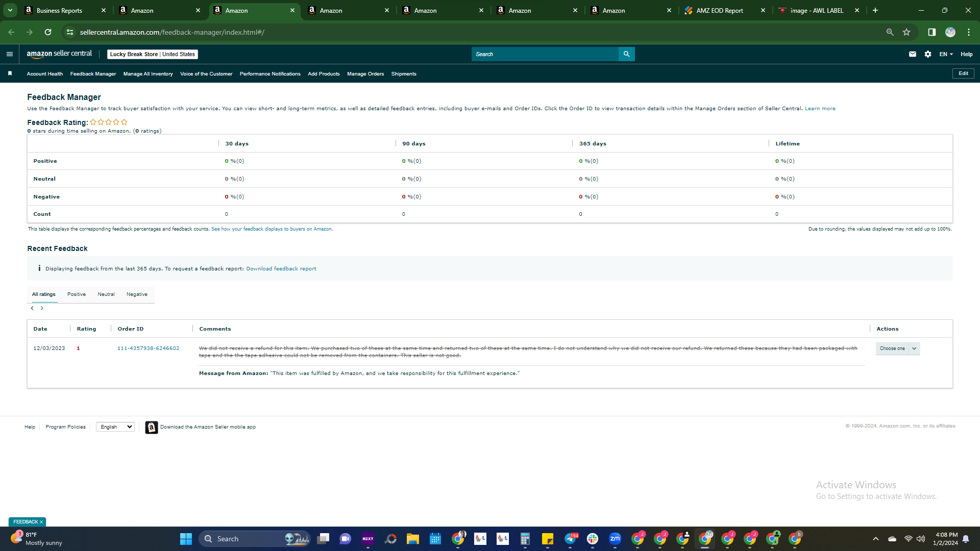This screenshot has width=980, height=551.
Task: Expand the EN language dropdown
Action: (946, 54)
